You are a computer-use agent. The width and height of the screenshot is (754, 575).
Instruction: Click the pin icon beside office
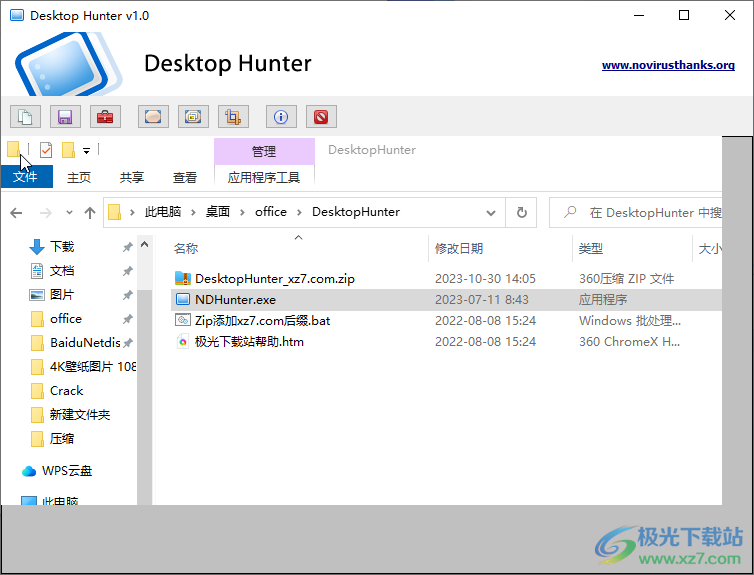pyautogui.click(x=127, y=319)
